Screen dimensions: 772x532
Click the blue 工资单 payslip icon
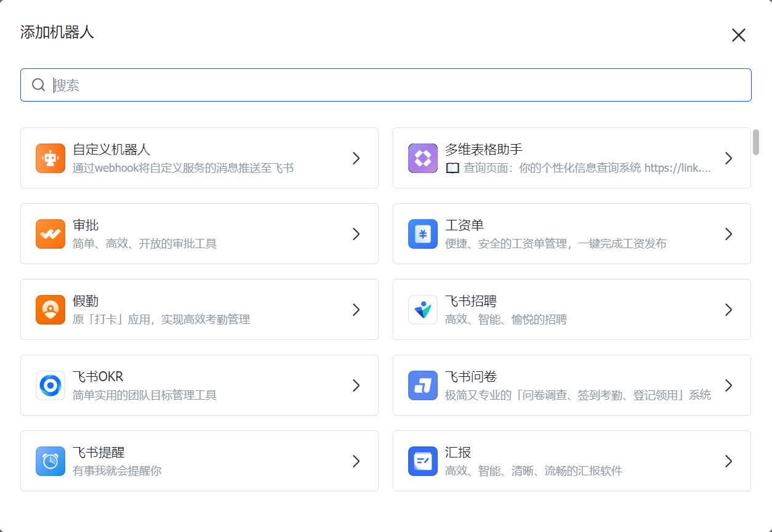coord(423,234)
